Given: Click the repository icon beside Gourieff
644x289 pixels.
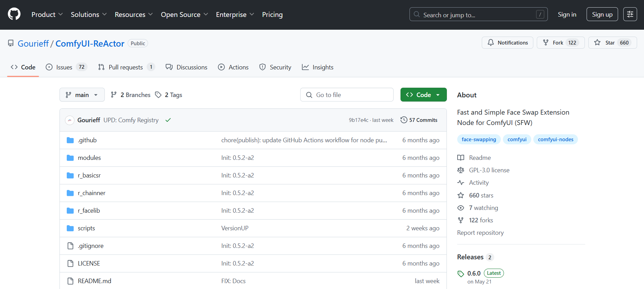Looking at the screenshot, I should 11,44.
